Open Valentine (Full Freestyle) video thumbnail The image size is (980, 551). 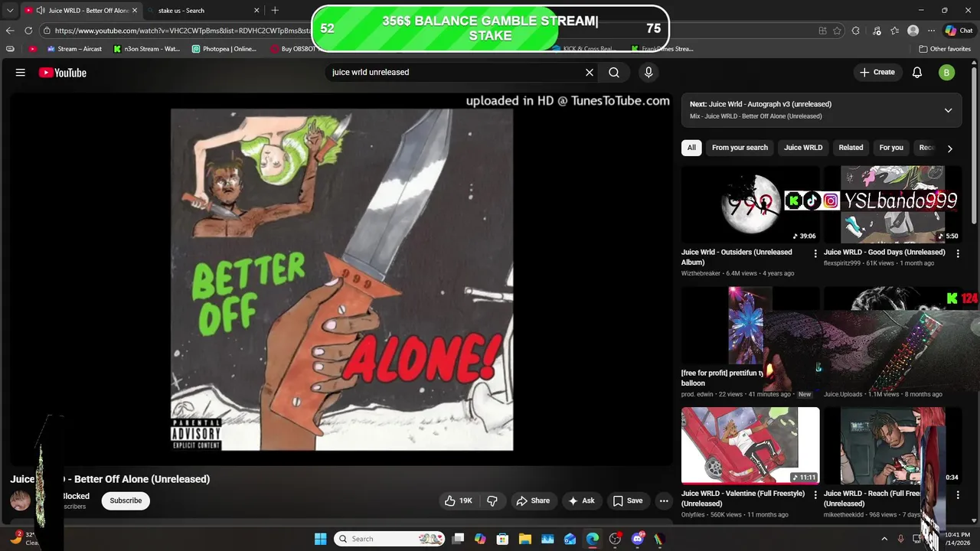tap(750, 445)
